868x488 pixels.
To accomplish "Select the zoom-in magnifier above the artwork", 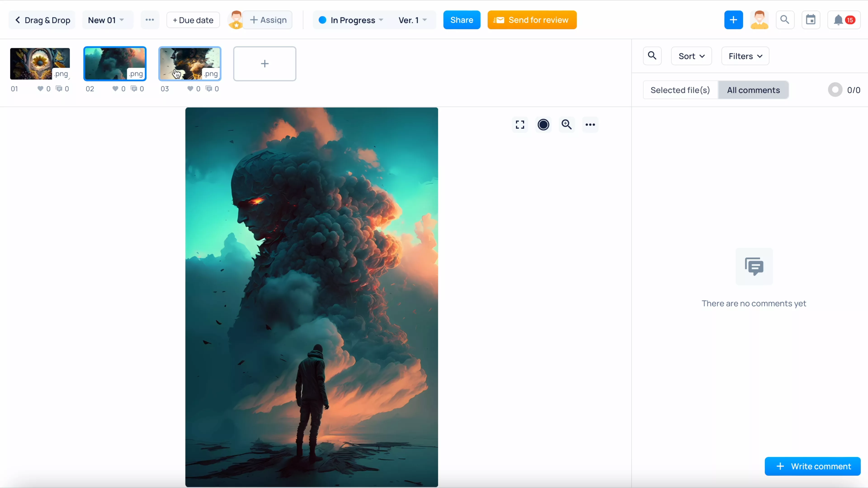I will tap(566, 124).
